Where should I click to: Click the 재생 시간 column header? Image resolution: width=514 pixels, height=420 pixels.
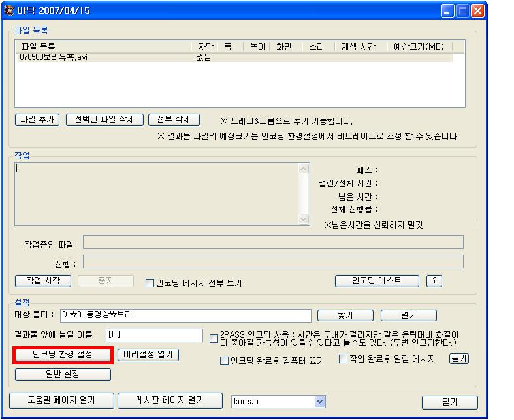361,46
